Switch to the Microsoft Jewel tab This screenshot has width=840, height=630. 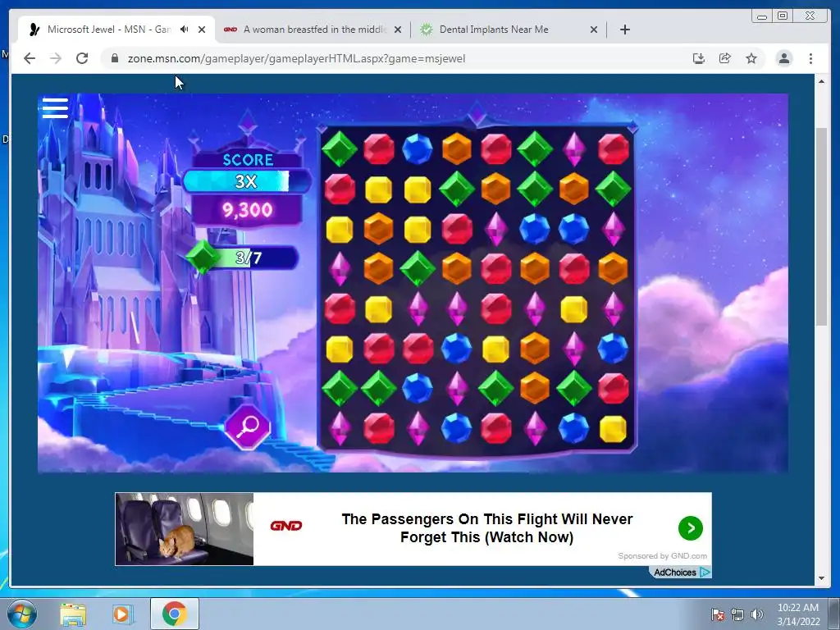(x=107, y=30)
